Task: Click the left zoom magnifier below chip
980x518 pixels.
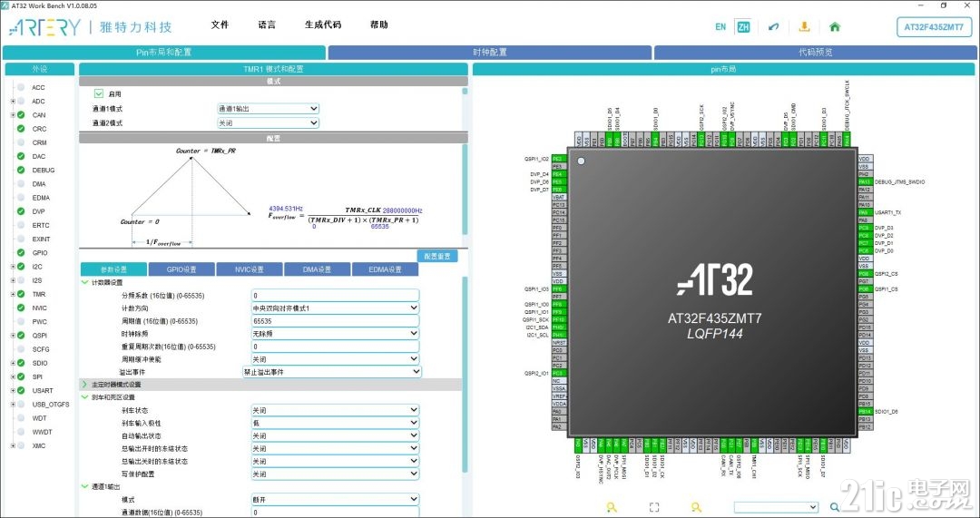Action: tap(612, 507)
